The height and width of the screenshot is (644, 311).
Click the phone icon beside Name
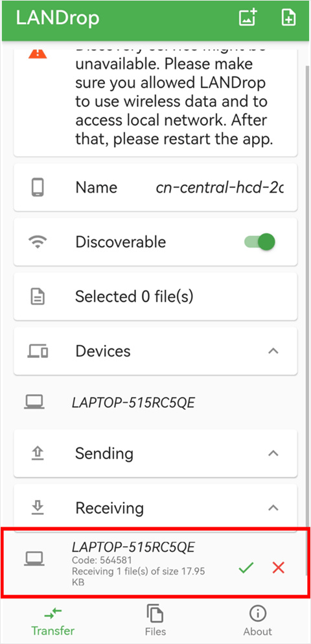pyautogui.click(x=38, y=187)
